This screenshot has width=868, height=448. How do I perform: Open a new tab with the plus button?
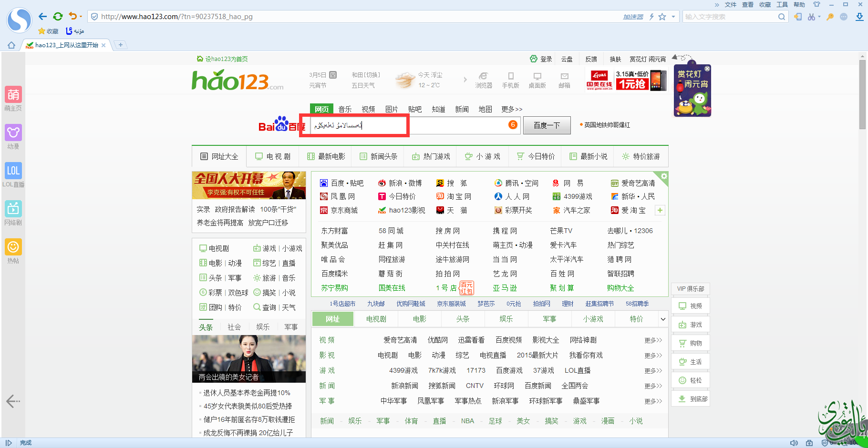click(121, 45)
